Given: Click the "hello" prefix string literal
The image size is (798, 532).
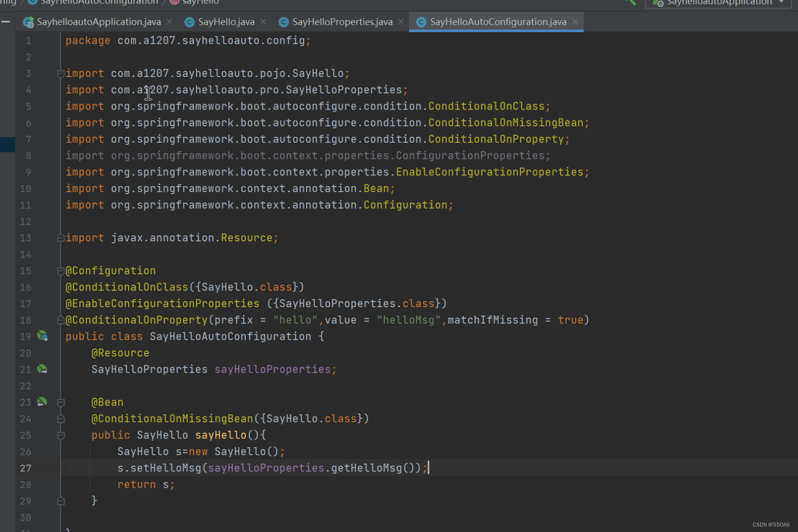Looking at the screenshot, I should point(295,320).
